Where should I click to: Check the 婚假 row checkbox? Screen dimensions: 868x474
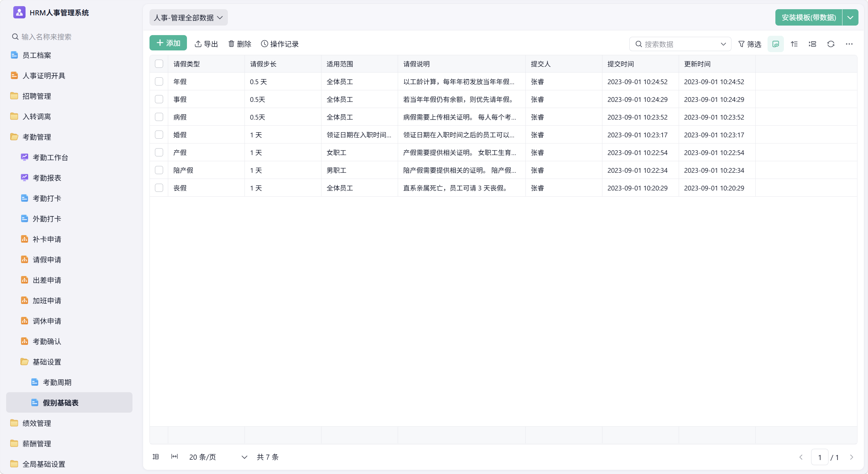click(159, 135)
